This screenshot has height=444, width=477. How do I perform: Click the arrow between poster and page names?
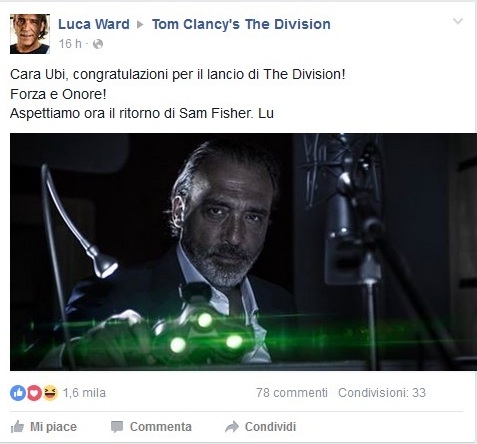(x=141, y=25)
